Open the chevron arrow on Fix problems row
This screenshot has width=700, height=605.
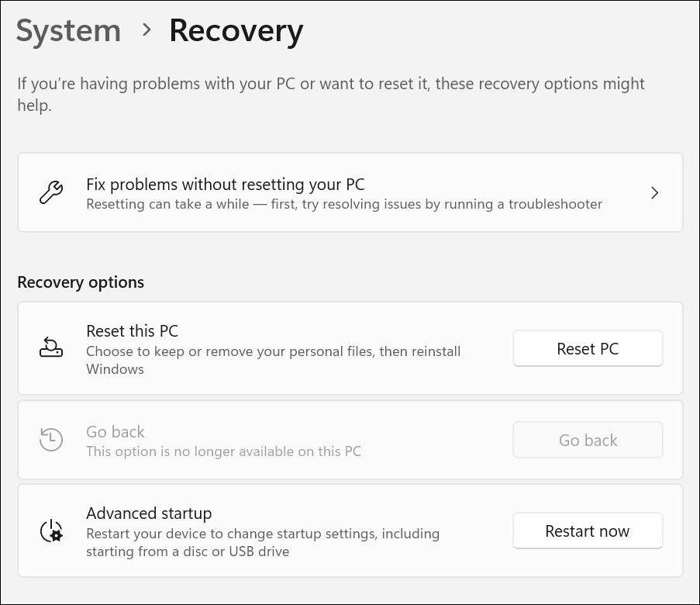pos(654,192)
